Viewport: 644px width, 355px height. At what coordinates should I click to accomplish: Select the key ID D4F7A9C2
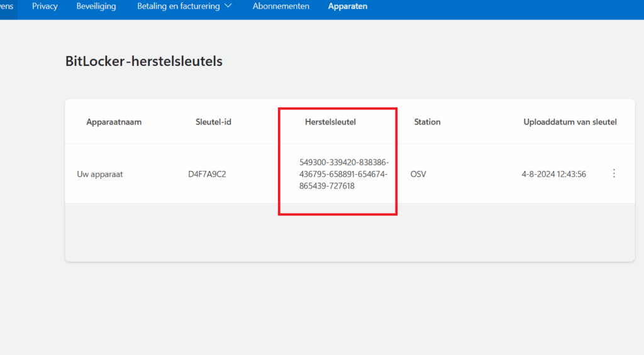pyautogui.click(x=207, y=174)
